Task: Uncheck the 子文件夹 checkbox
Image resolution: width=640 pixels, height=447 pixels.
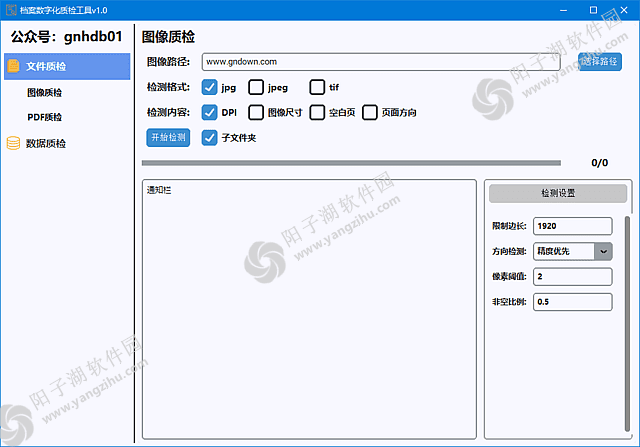Action: coord(209,138)
